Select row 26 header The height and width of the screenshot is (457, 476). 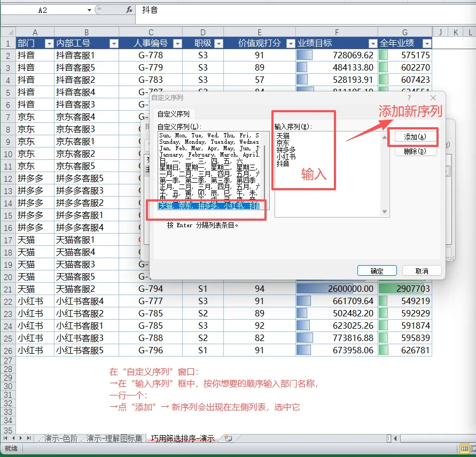(8, 351)
